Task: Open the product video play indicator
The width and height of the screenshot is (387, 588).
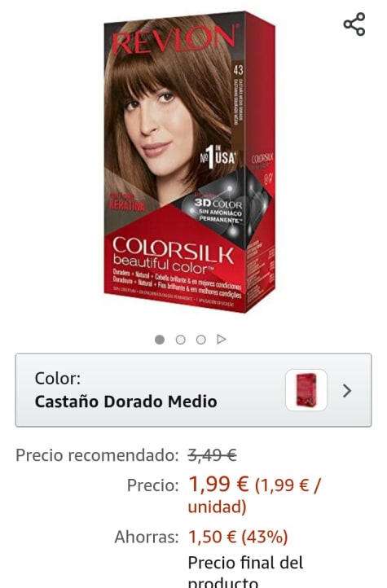Action: [x=222, y=340]
